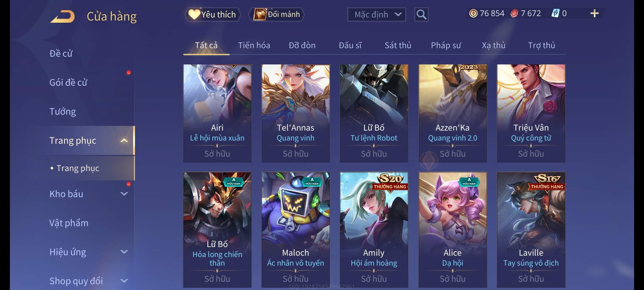Screen dimensions: 644x290
Task: Tap the plus icon to add currency
Action: 594,13
